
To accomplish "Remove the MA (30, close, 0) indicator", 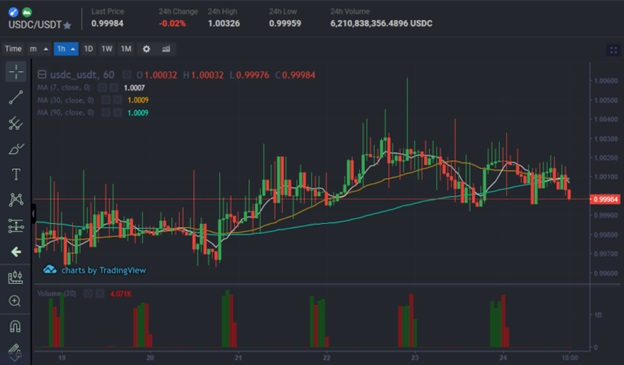I will point(117,100).
